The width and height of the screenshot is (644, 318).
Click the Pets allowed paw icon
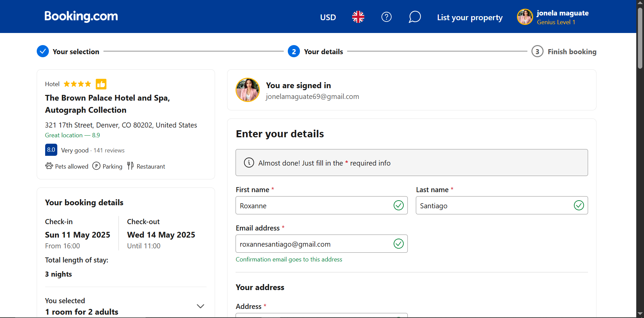pyautogui.click(x=49, y=166)
